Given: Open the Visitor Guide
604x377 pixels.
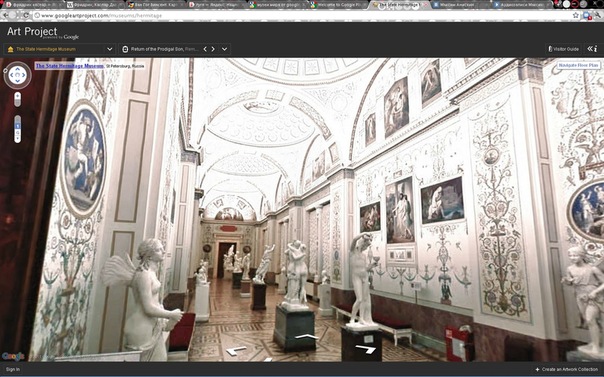Looking at the screenshot, I should (x=563, y=49).
